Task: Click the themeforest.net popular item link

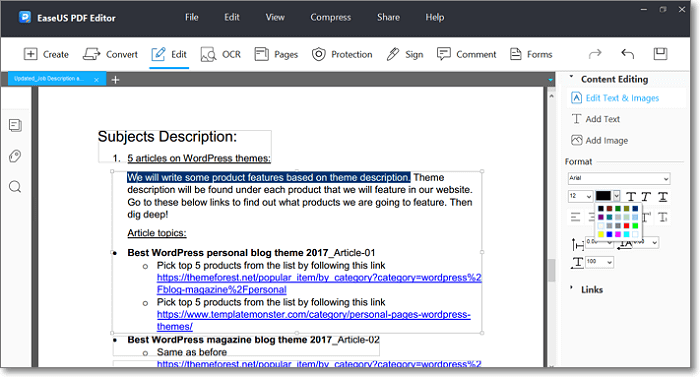Action: (x=319, y=283)
